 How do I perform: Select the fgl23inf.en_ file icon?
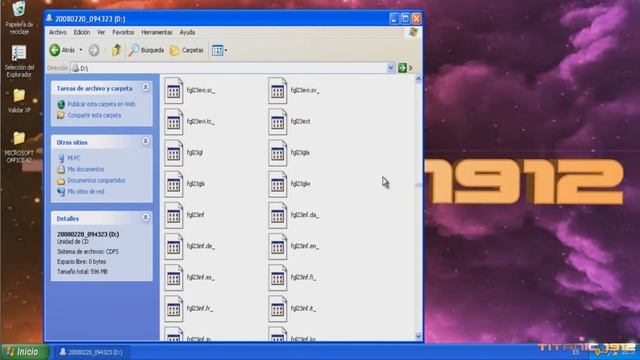278,246
